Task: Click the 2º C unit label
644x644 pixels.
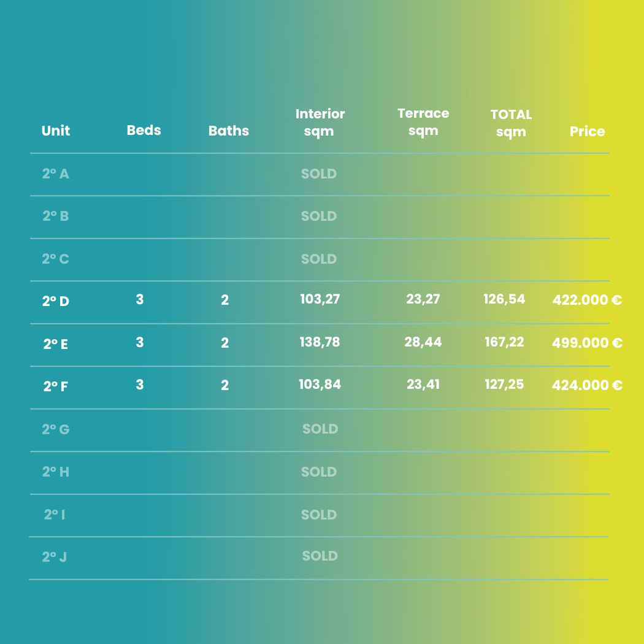Action: coord(55,259)
